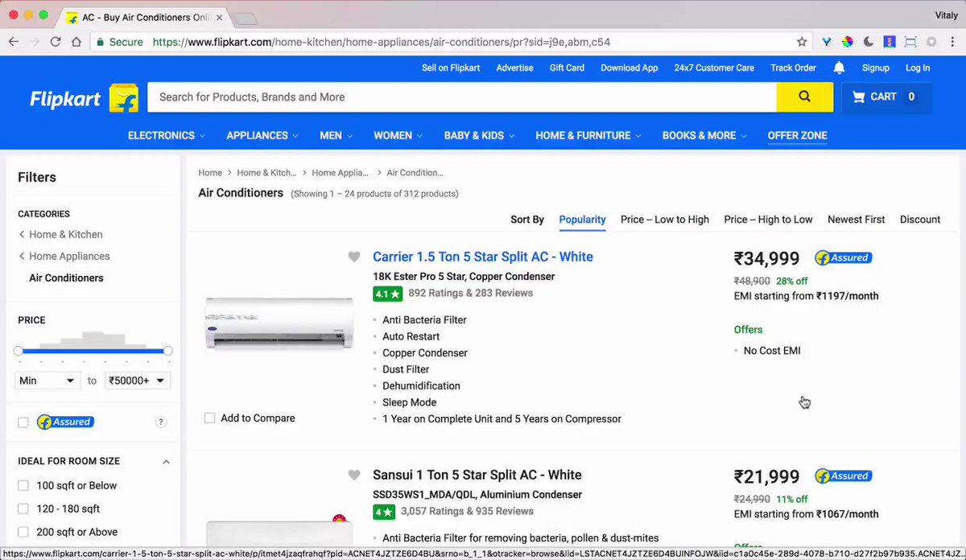Screen dimensions: 966x560
Task: Check 120 - 180 sqft filter
Action: tap(23, 509)
